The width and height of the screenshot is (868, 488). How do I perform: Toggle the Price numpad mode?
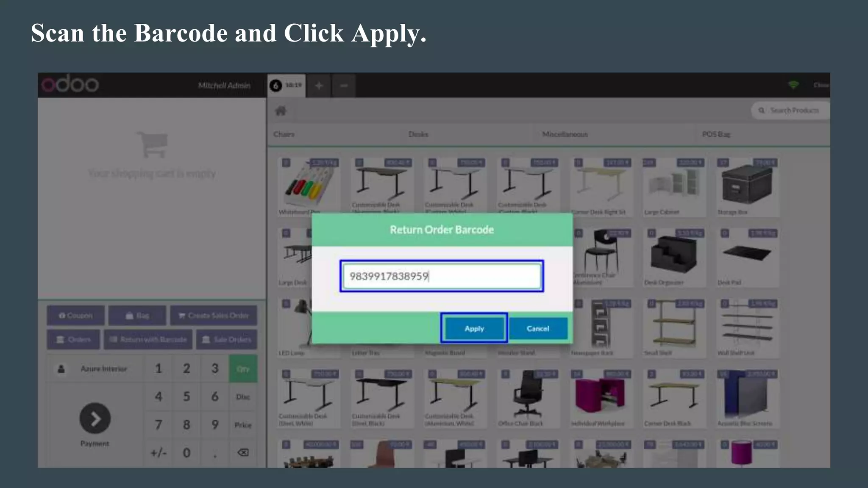243,425
